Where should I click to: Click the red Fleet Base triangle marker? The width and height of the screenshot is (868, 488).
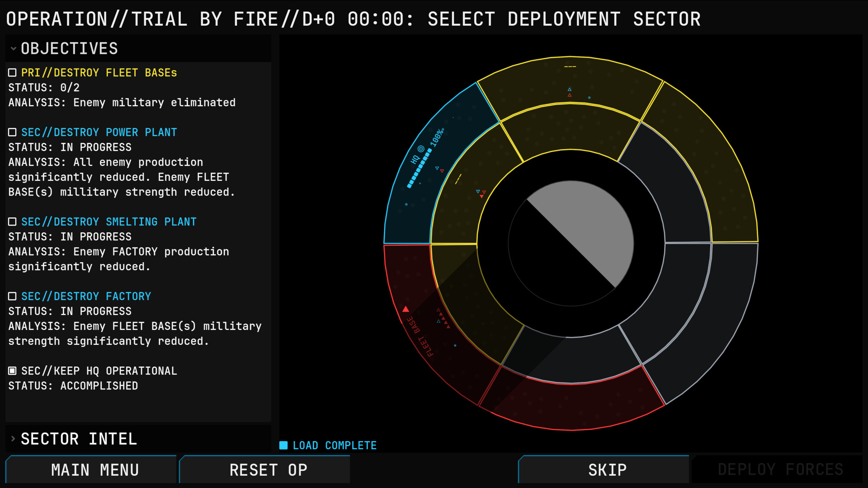click(406, 309)
